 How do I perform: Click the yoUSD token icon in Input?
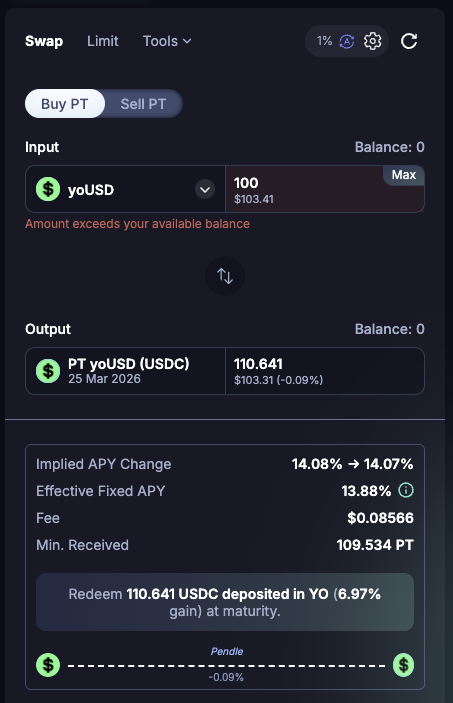tap(48, 189)
